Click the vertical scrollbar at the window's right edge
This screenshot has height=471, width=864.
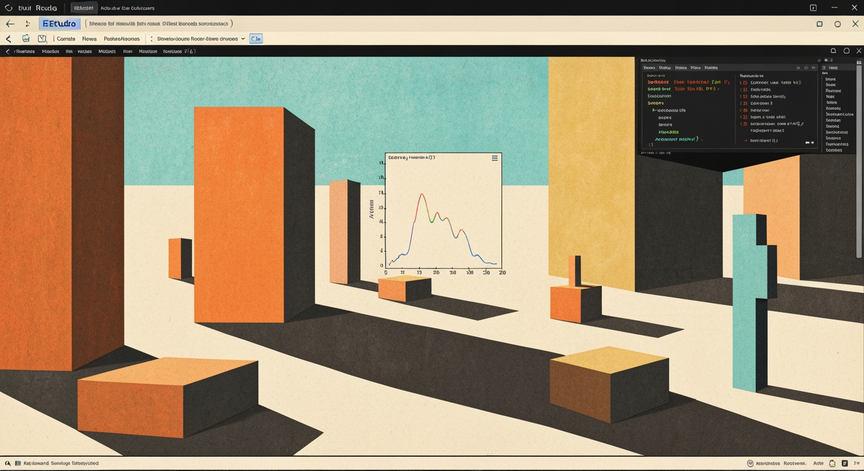tap(858, 163)
